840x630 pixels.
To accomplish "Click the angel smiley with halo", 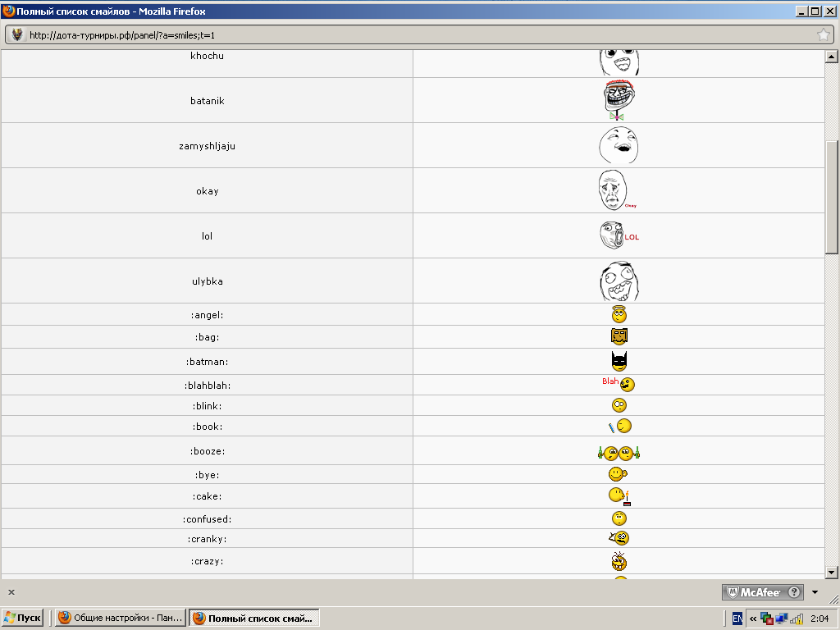I will pos(619,314).
